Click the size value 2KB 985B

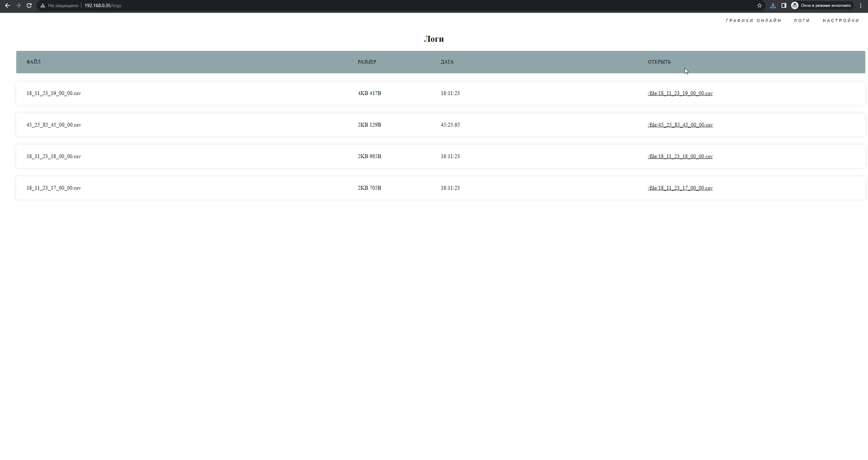[369, 156]
